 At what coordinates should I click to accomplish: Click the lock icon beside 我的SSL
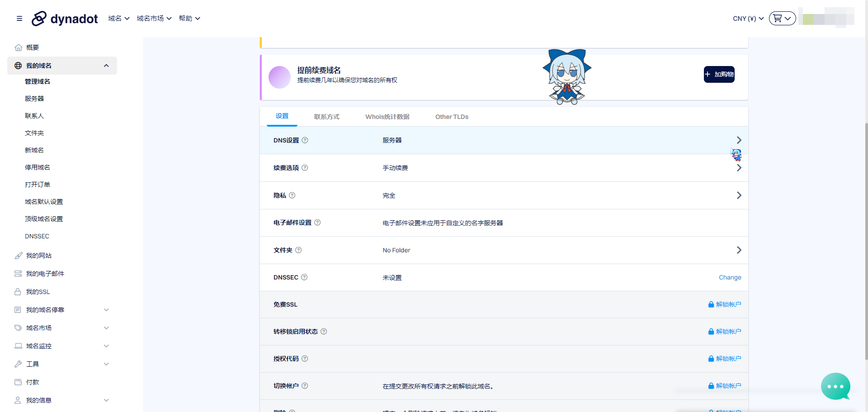coord(18,292)
